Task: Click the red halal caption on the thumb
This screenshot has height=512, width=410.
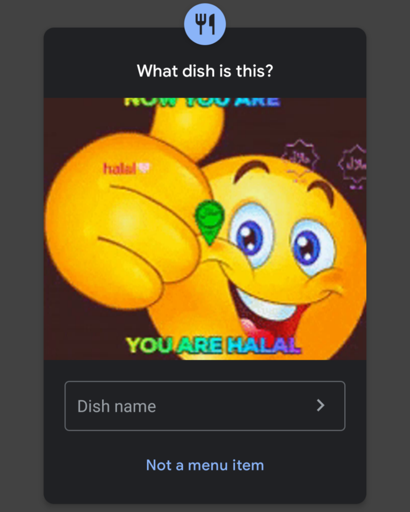Action: point(119,168)
